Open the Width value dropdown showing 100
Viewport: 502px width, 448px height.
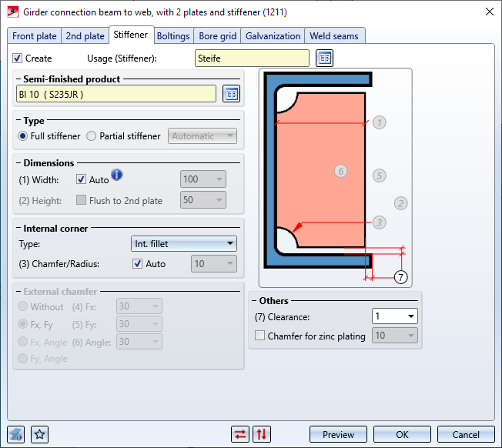pyautogui.click(x=203, y=179)
